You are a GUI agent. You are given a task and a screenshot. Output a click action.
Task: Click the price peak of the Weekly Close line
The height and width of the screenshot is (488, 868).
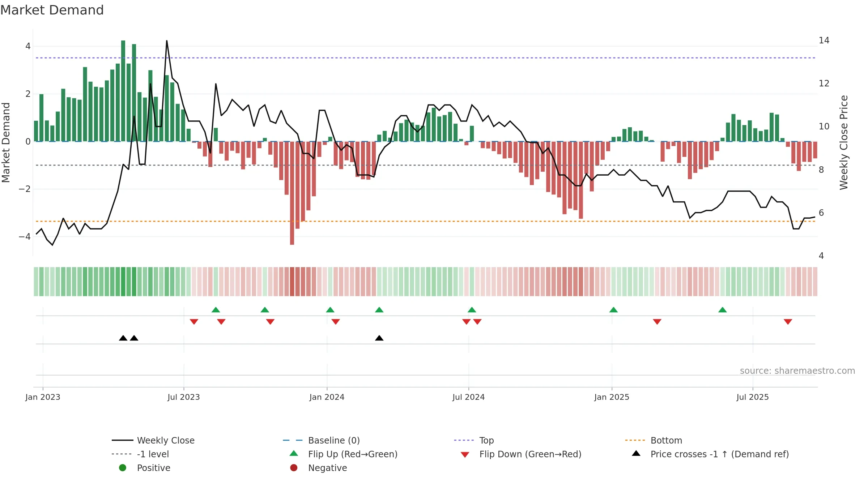click(x=167, y=41)
